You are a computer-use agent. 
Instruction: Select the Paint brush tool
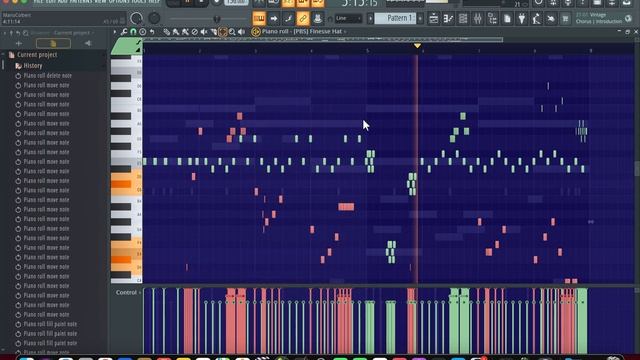pos(176,32)
